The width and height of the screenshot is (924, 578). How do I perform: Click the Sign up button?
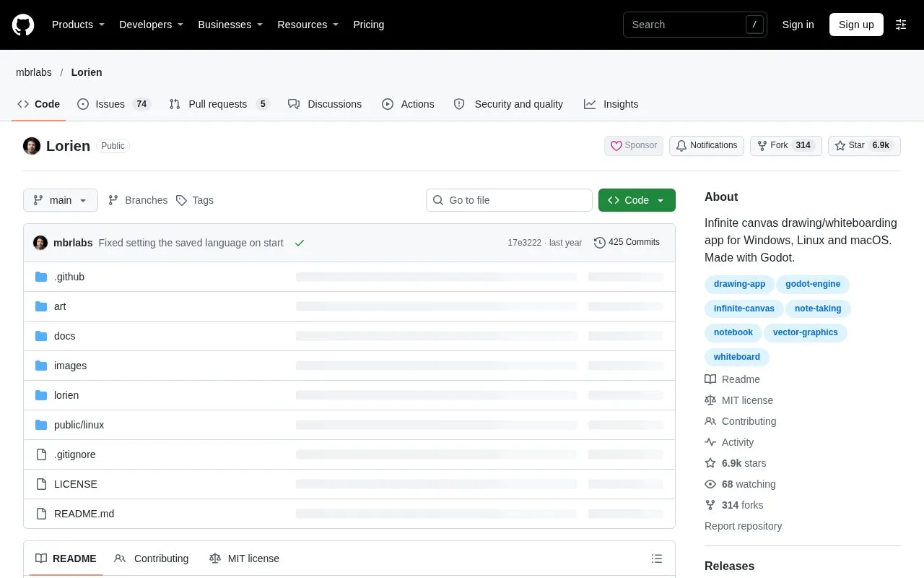(x=856, y=25)
